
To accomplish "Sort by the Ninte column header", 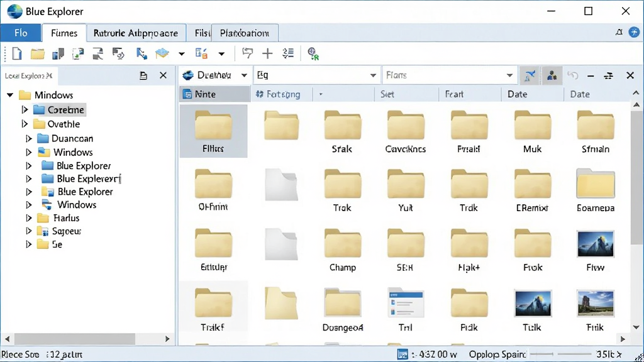I will 215,94.
